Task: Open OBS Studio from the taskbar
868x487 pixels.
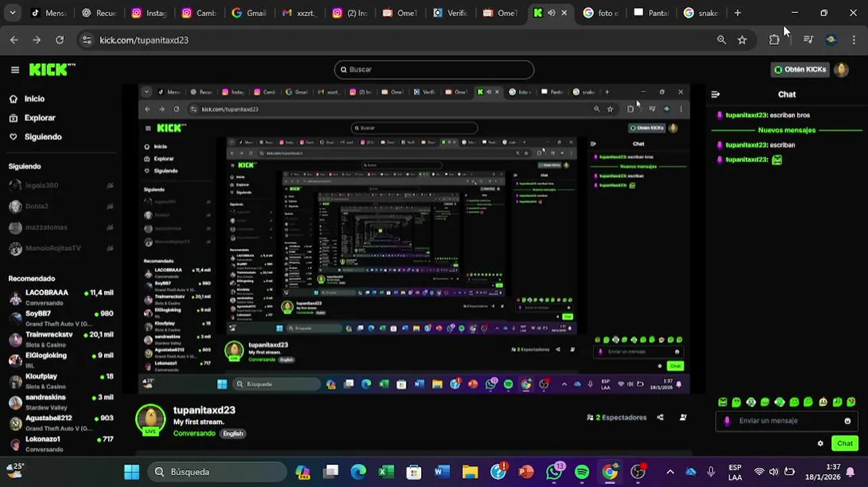Action: coord(638,472)
